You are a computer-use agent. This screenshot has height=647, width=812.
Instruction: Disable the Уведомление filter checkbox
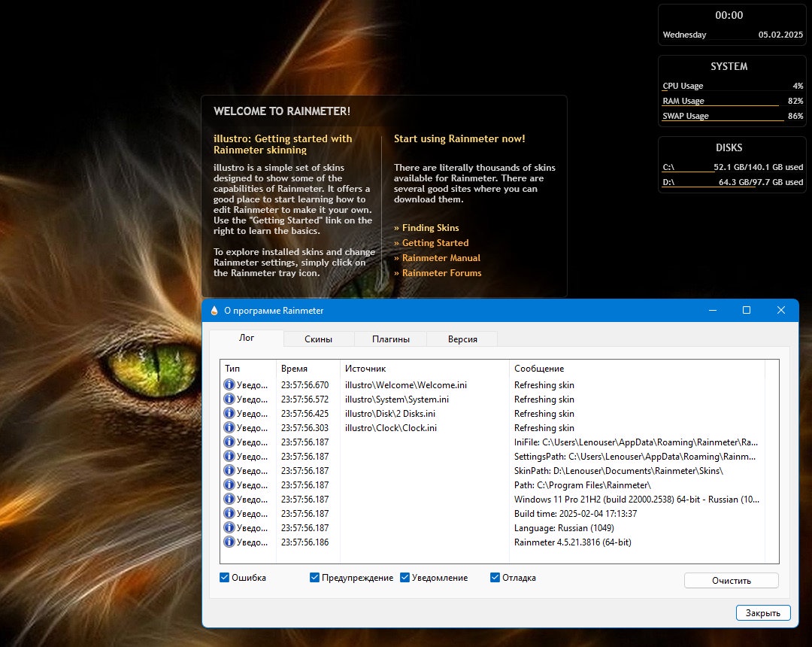pos(405,578)
